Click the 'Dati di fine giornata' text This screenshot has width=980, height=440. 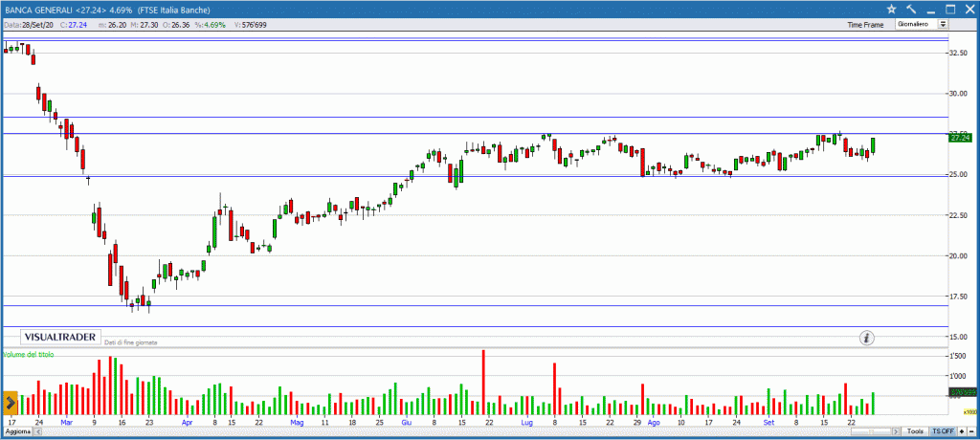tap(130, 342)
